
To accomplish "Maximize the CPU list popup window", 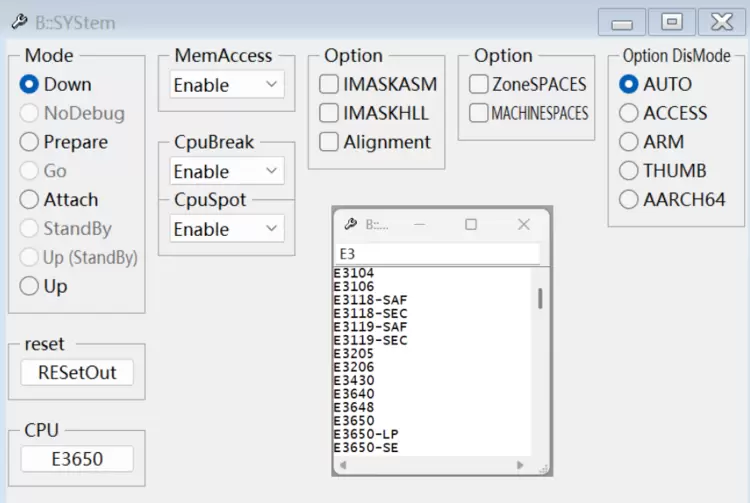I will (470, 225).
